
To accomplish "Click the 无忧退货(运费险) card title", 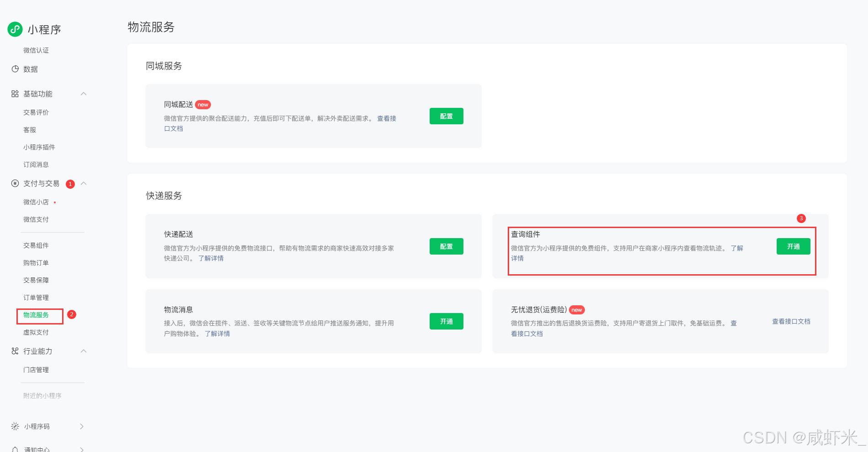I will point(539,309).
